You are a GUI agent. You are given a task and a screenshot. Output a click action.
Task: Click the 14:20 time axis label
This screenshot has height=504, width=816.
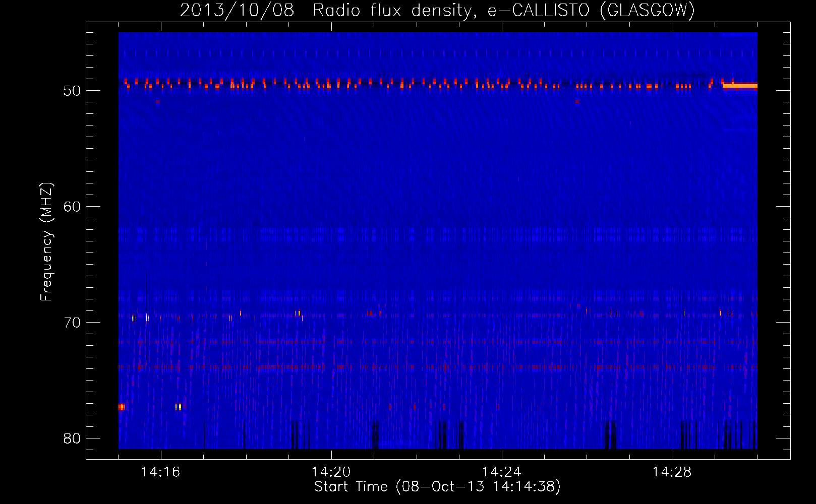[331, 472]
